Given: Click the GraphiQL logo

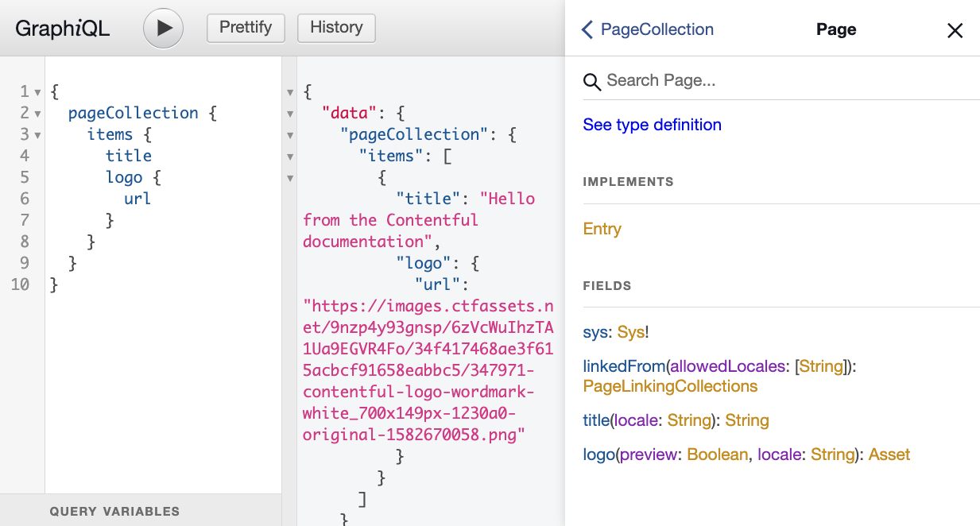Looking at the screenshot, I should pos(63,28).
